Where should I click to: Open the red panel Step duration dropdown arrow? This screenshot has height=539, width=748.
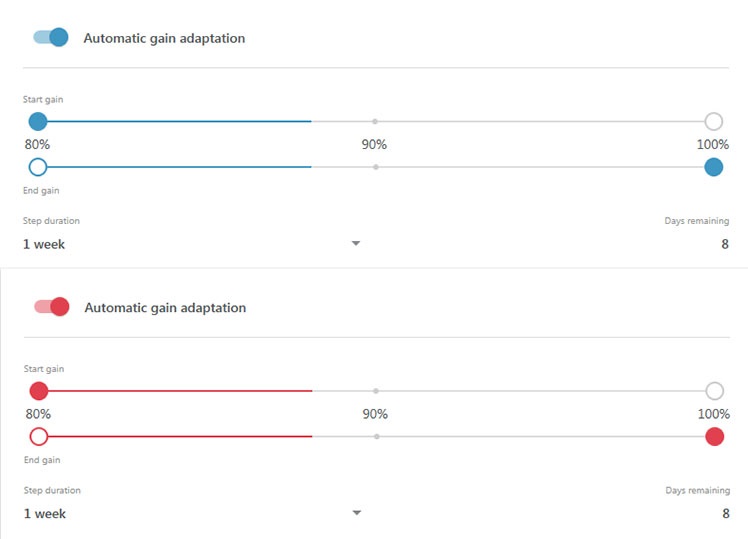[357, 513]
